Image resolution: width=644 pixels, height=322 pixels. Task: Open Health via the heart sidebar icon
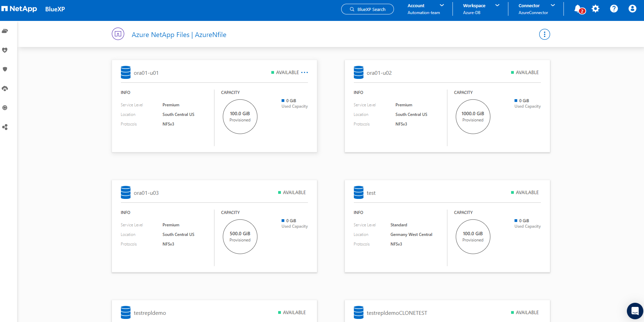click(5, 50)
